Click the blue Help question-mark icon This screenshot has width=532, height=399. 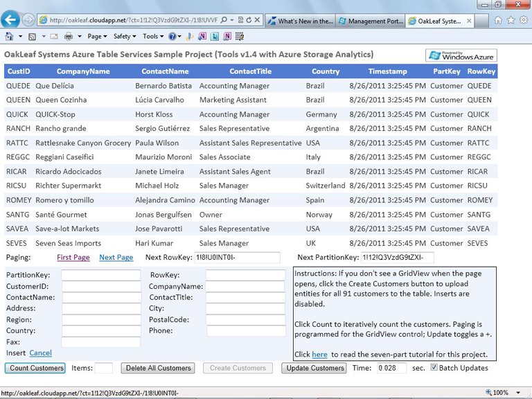[172, 36]
